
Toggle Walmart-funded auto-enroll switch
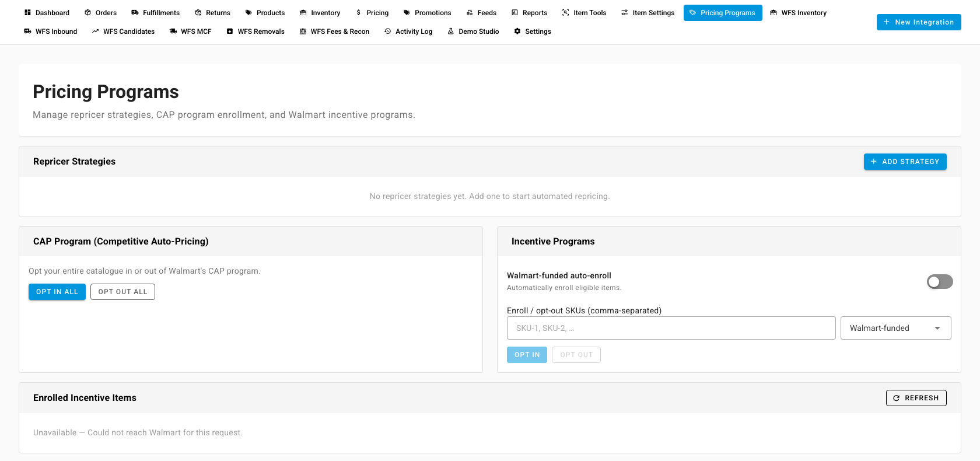pyautogui.click(x=940, y=282)
